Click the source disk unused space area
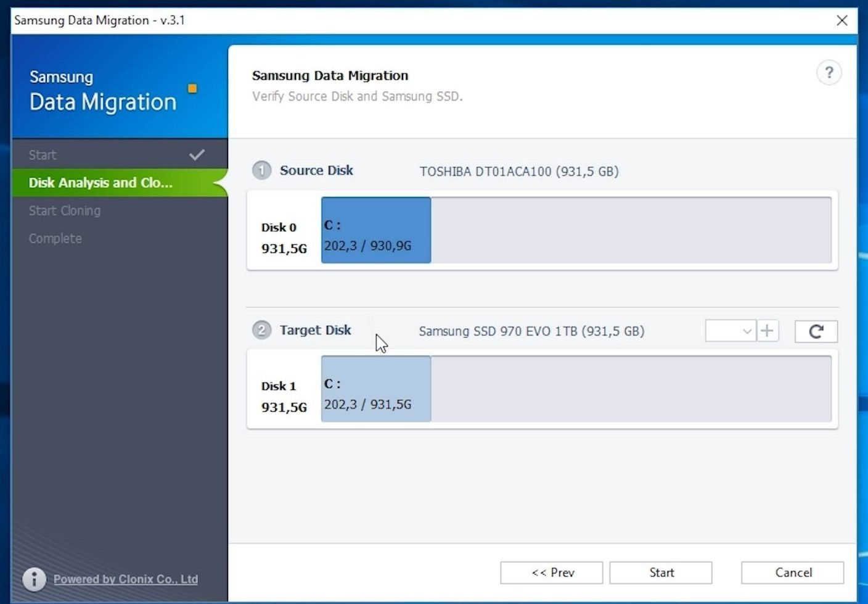 pyautogui.click(x=631, y=230)
